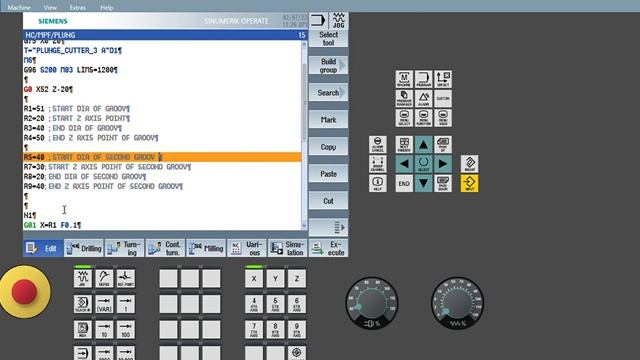Open the Simulation softkey
Image resolution: width=640 pixels, height=360 pixels.
pyautogui.click(x=287, y=248)
